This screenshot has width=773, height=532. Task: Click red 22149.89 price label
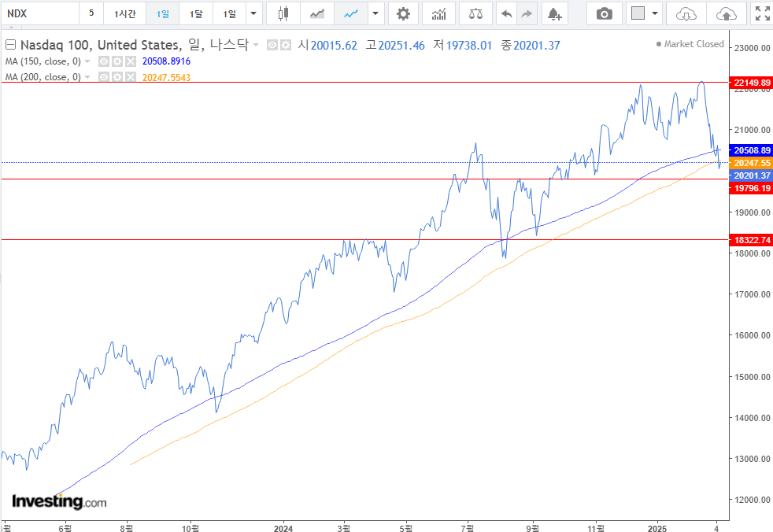[x=751, y=83]
